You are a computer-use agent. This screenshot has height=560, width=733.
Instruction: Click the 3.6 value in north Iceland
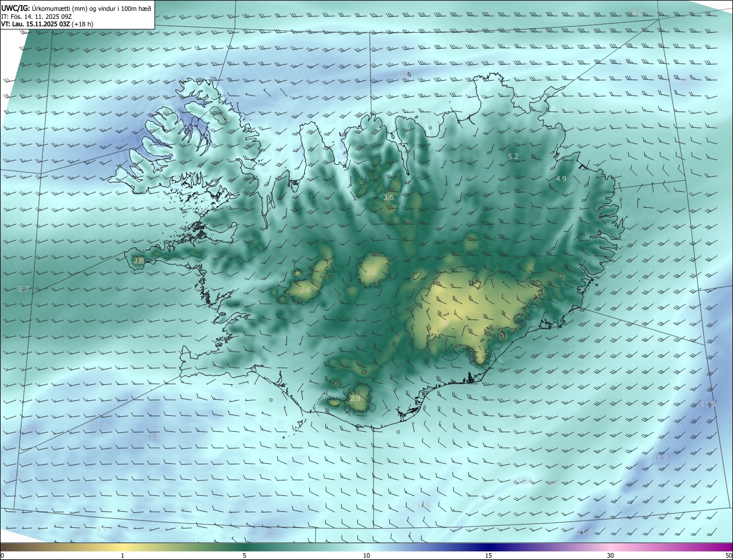pos(388,197)
